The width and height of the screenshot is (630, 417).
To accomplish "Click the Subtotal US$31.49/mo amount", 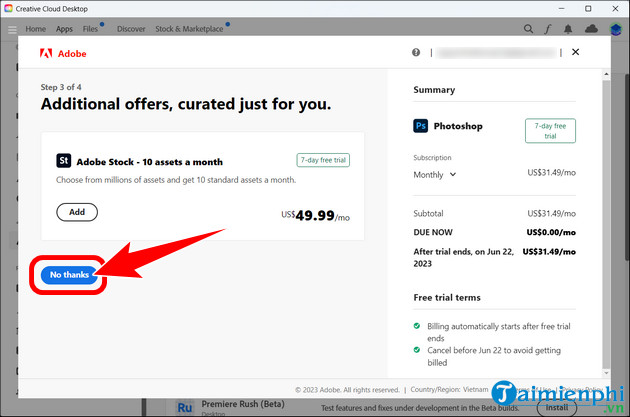I will 551,213.
